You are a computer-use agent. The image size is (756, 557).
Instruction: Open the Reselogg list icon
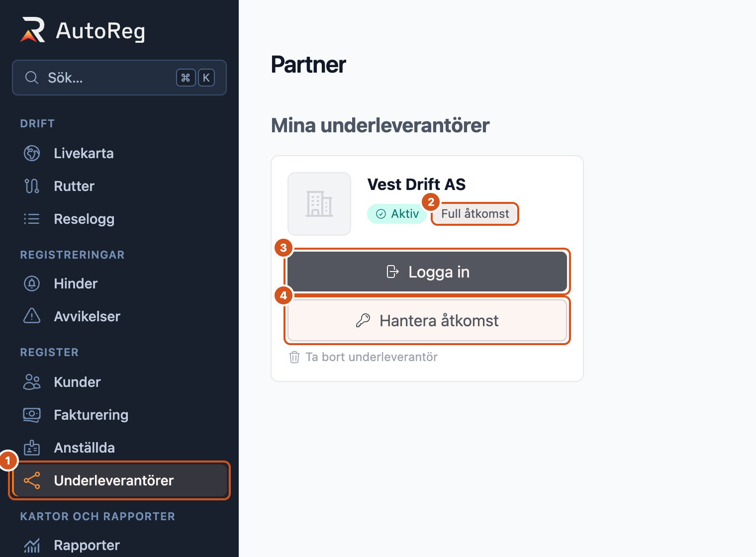point(32,219)
